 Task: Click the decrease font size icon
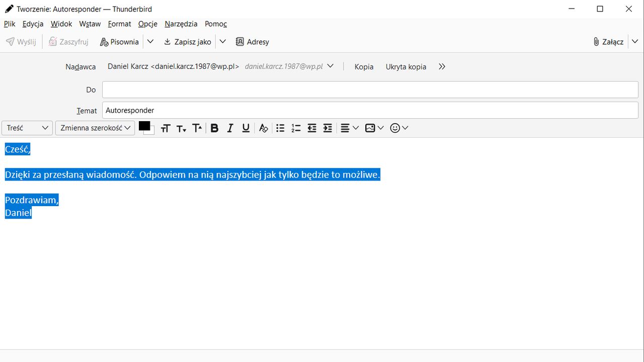tap(181, 128)
